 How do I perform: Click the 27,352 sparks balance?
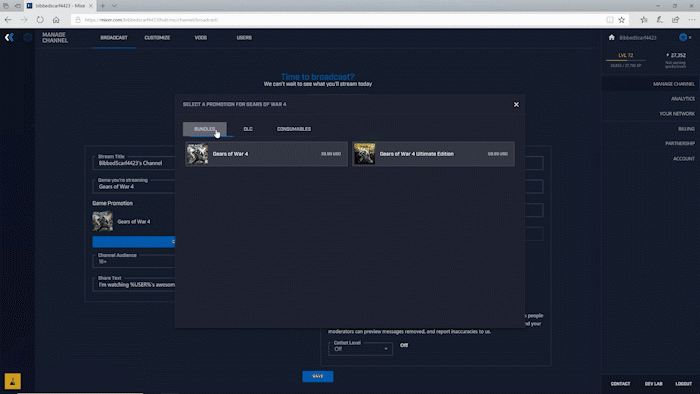click(x=676, y=55)
